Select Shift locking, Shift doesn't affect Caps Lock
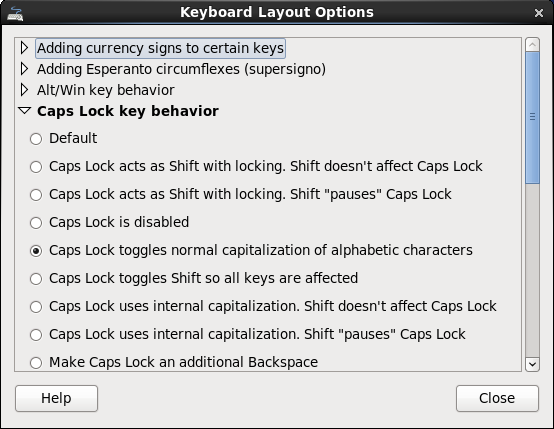 [x=36, y=167]
